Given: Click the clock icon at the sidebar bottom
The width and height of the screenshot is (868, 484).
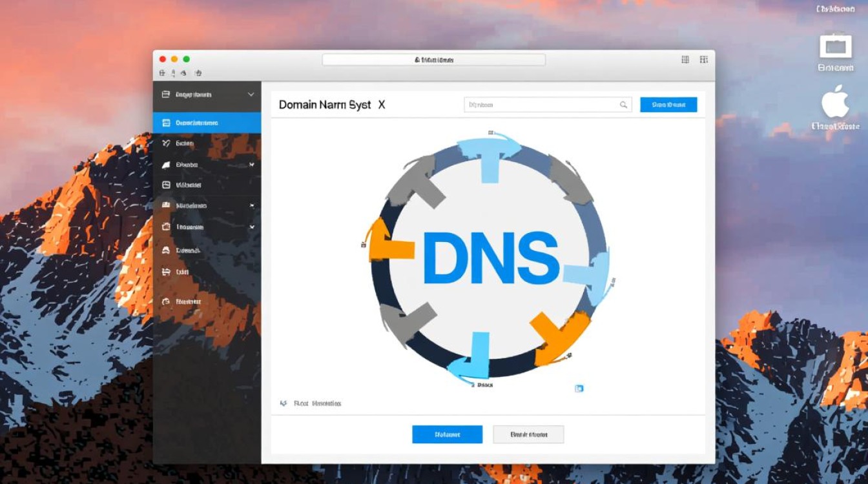Looking at the screenshot, I should pyautogui.click(x=167, y=301).
